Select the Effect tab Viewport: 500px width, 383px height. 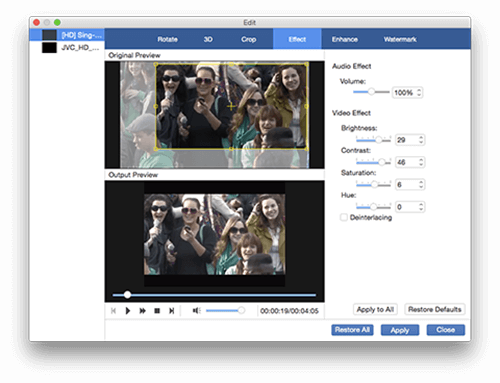pos(297,39)
